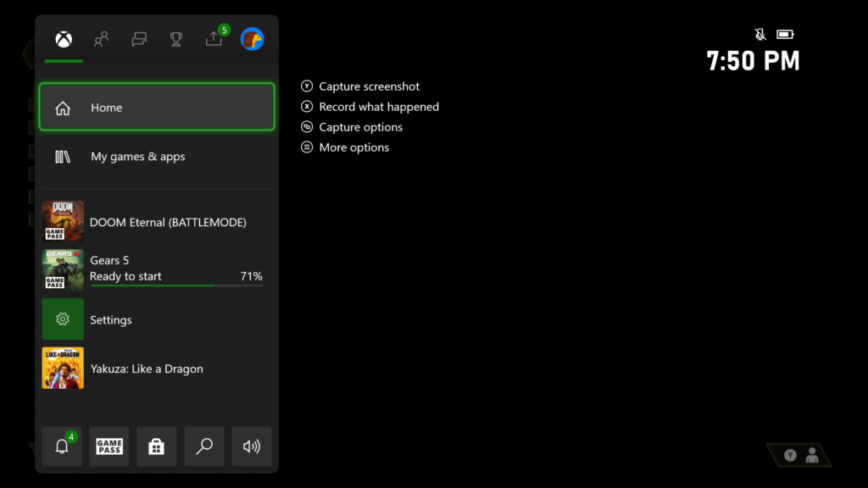Viewport: 868px width, 488px height.
Task: Open the Microsoft Store bag icon
Action: pyautogui.click(x=157, y=446)
